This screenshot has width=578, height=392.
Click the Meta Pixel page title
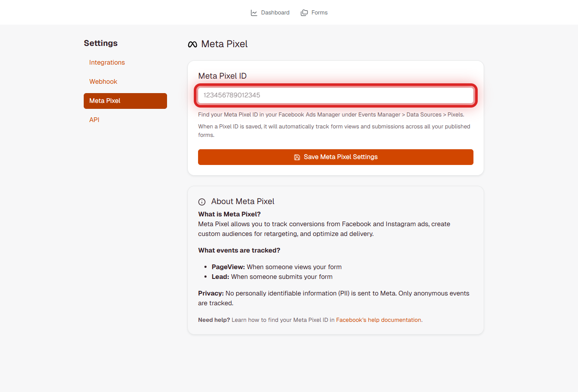click(225, 44)
